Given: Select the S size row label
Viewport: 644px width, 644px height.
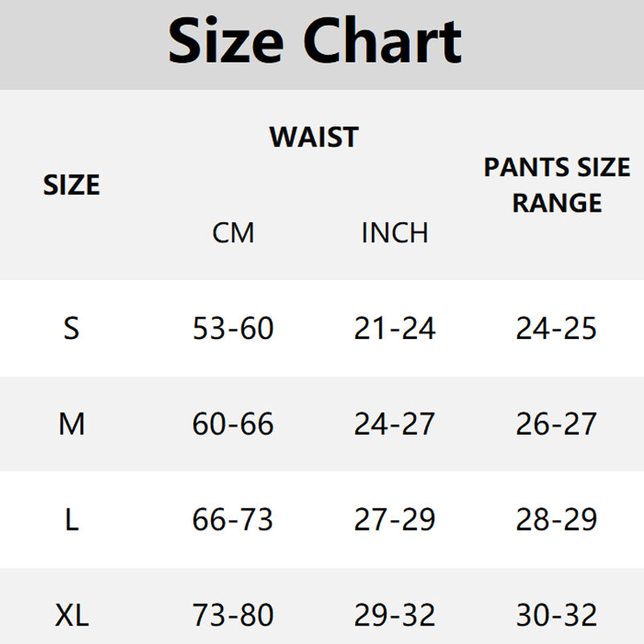Looking at the screenshot, I should 72,328.
